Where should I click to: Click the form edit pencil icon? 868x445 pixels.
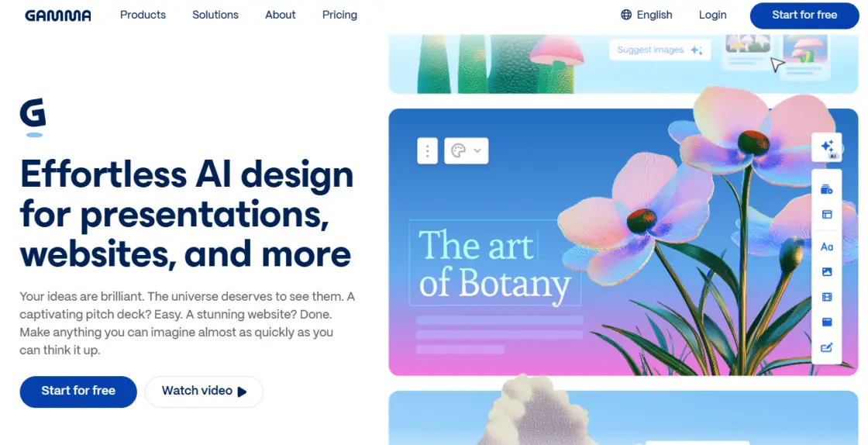pos(826,347)
